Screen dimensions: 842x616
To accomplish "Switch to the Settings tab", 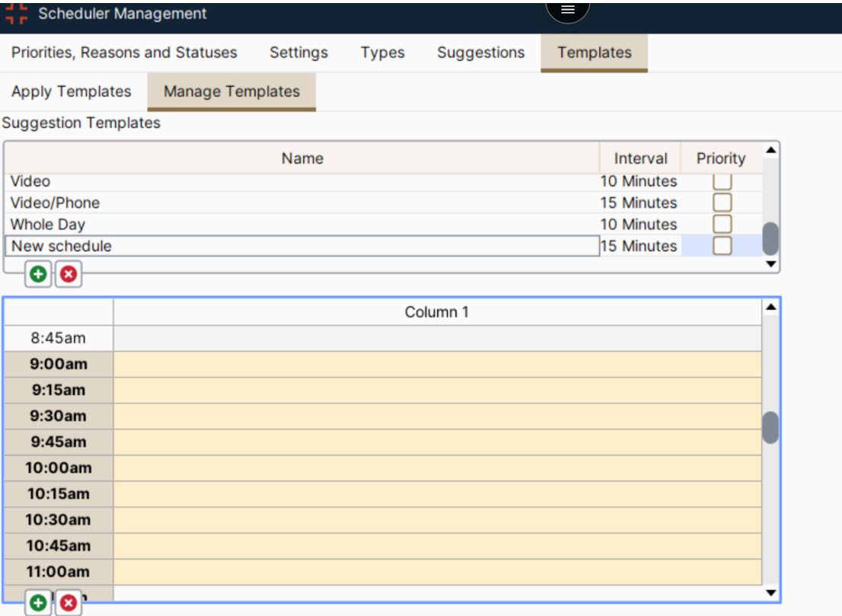I will [298, 53].
